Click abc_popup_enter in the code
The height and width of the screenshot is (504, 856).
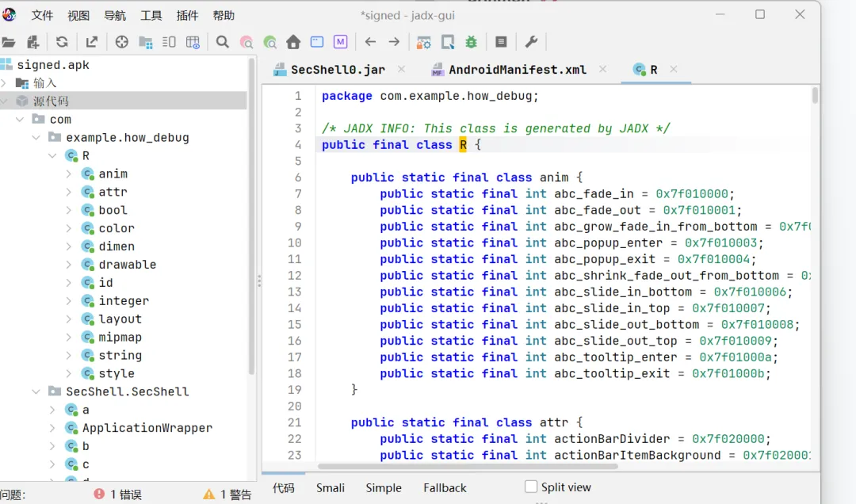[608, 242]
